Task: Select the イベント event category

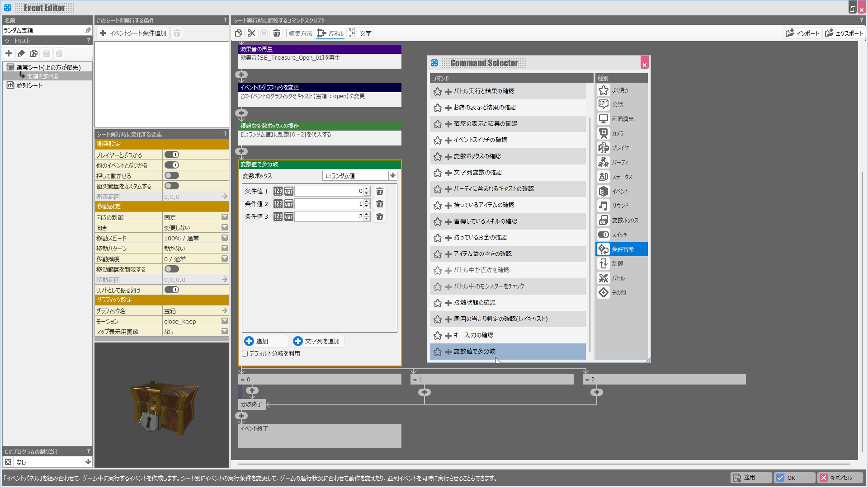Action: 622,191
